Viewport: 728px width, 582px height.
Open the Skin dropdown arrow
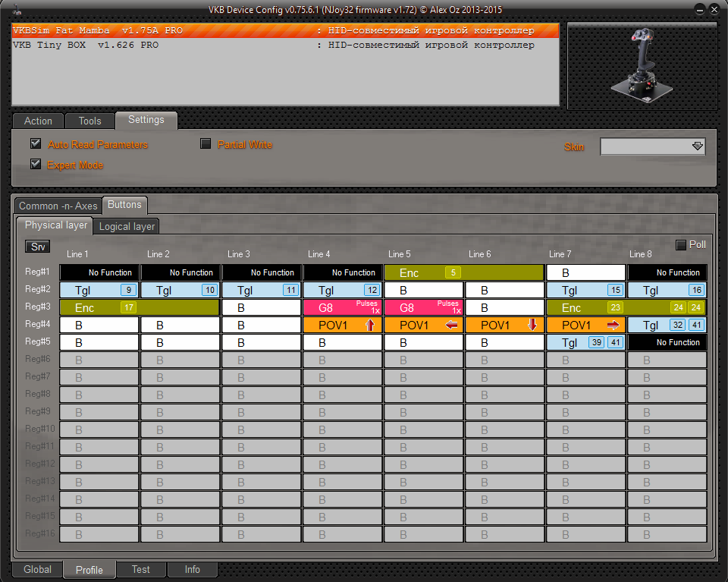[698, 146]
